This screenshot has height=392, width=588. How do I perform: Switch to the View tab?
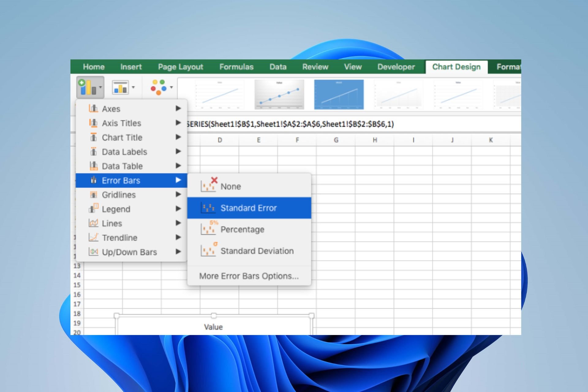(x=353, y=67)
